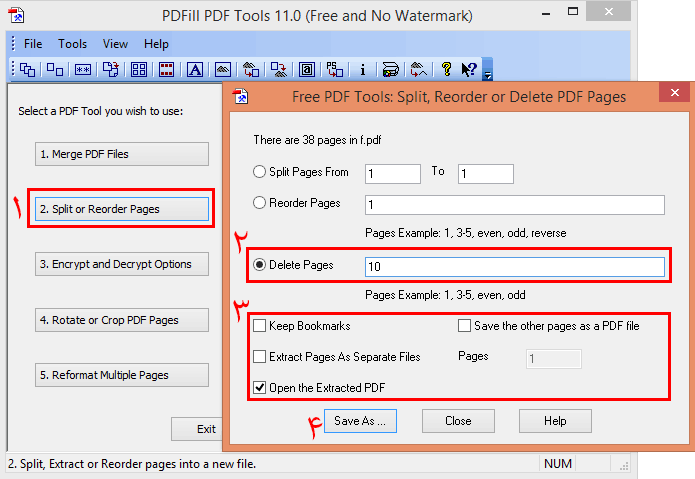Click the 1. Merge PDF Files button
This screenshot has height=479, width=695.
122,154
